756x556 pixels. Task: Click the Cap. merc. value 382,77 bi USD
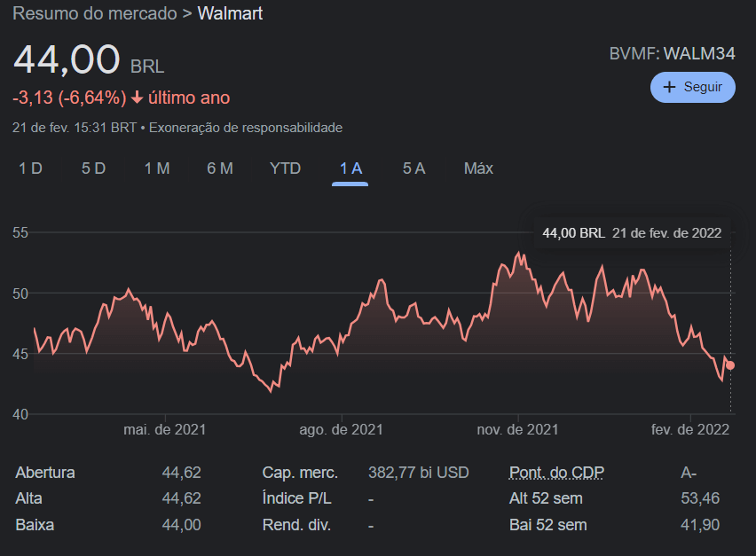click(x=418, y=473)
